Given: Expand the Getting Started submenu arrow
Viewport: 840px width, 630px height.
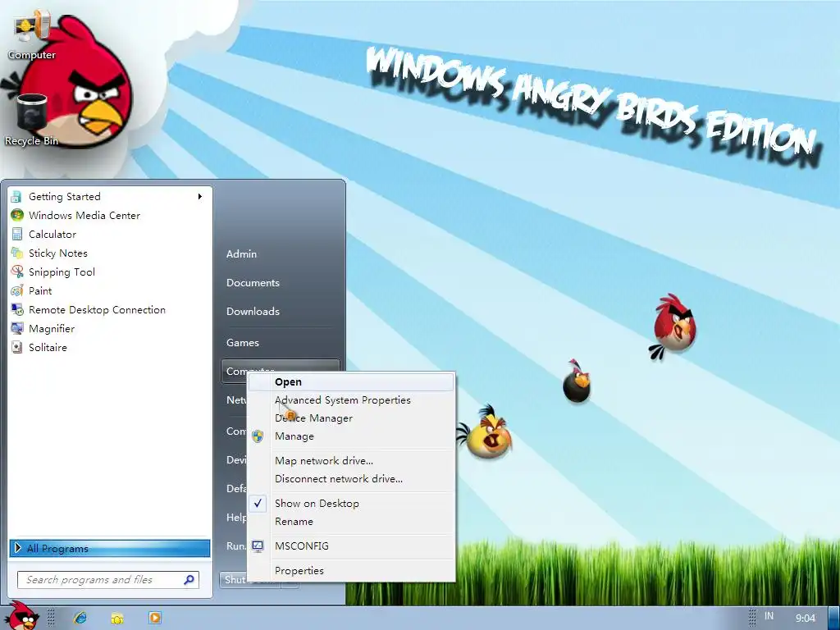Looking at the screenshot, I should click(x=200, y=197).
